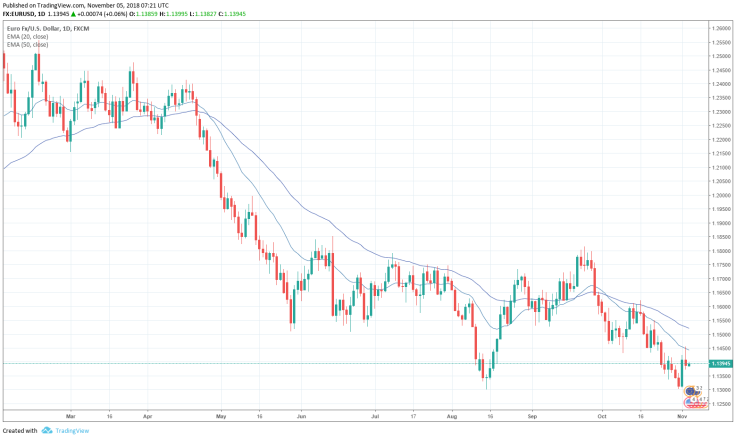Click the 1.21000 price axis label
This screenshot has width=736, height=439.
pyautogui.click(x=721, y=168)
